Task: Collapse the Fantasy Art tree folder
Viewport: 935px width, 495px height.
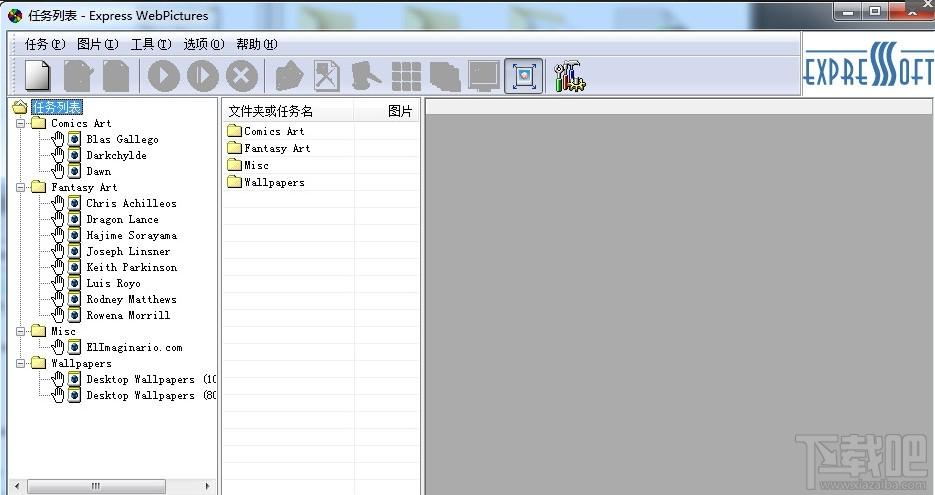Action: [21, 187]
